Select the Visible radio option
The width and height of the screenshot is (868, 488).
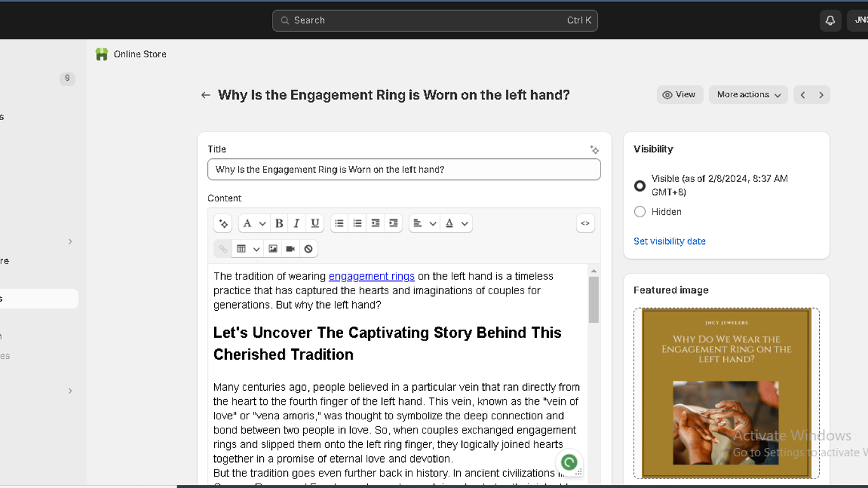(x=640, y=186)
